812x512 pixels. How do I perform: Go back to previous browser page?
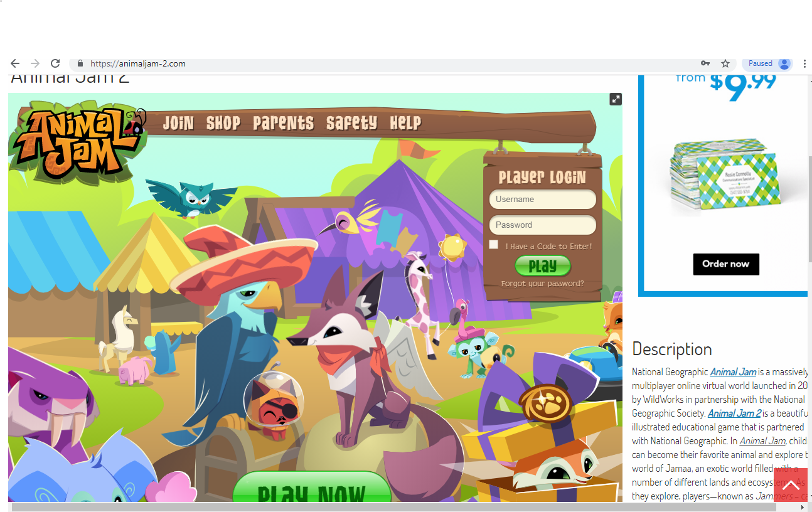15,63
